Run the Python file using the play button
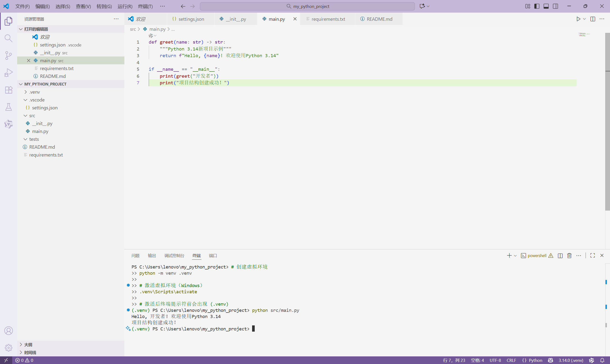610x364 pixels. point(578,19)
